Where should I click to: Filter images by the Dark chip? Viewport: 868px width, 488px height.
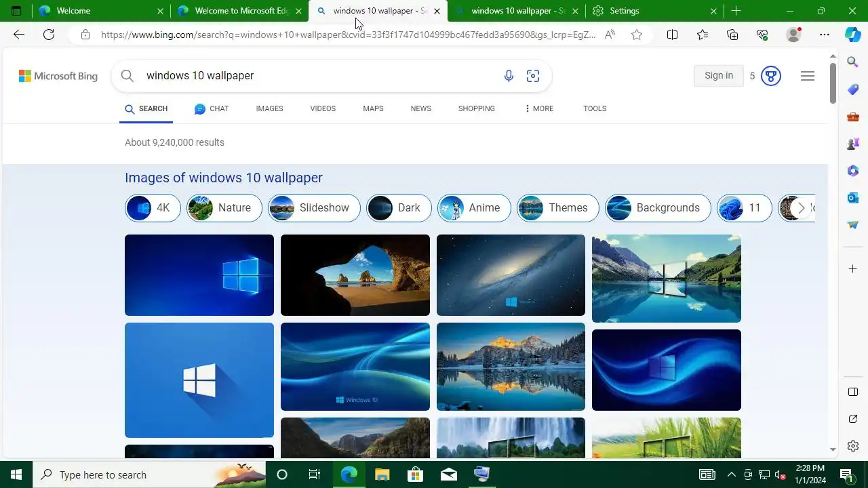[399, 208]
